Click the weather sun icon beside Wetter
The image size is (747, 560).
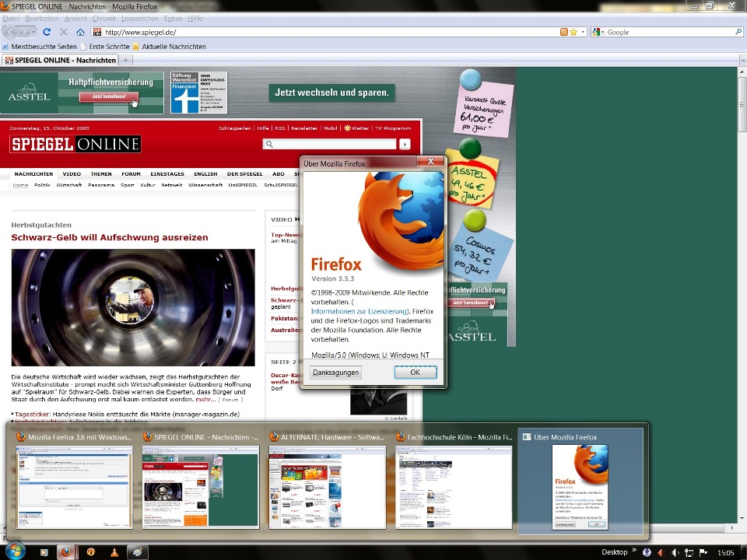(347, 128)
